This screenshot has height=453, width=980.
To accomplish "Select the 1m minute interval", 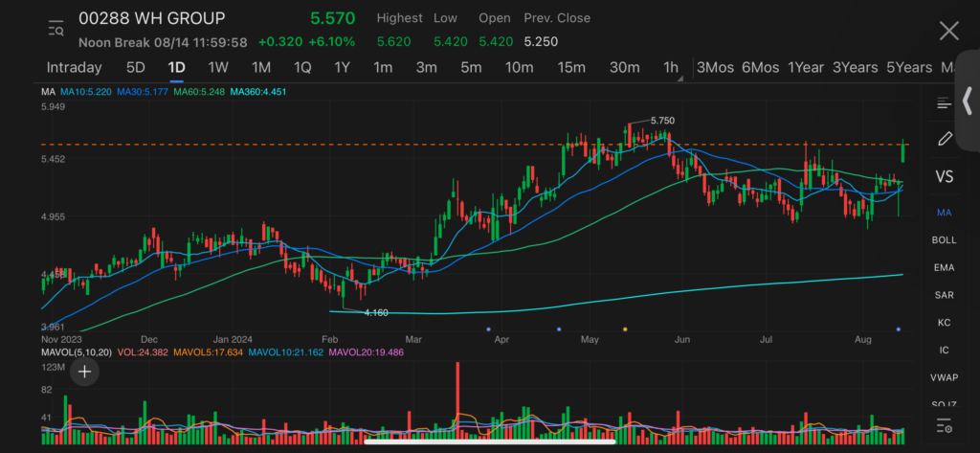I will [x=383, y=68].
